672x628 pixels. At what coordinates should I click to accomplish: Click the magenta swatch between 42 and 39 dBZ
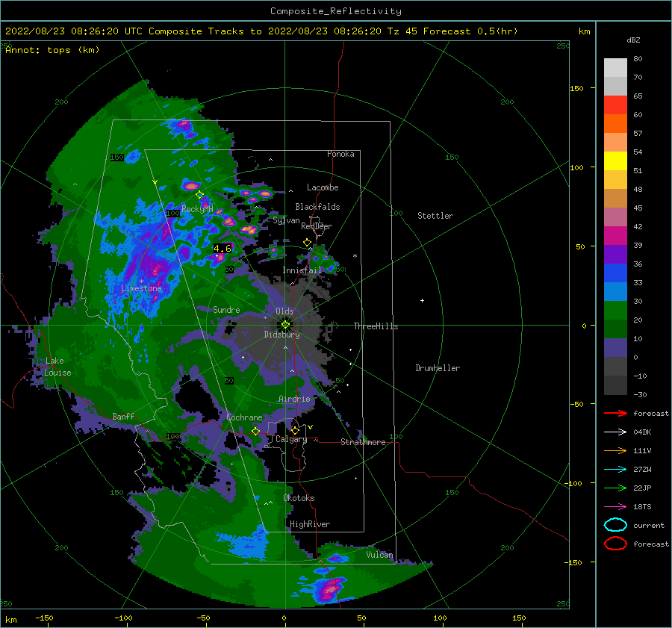coord(615,236)
